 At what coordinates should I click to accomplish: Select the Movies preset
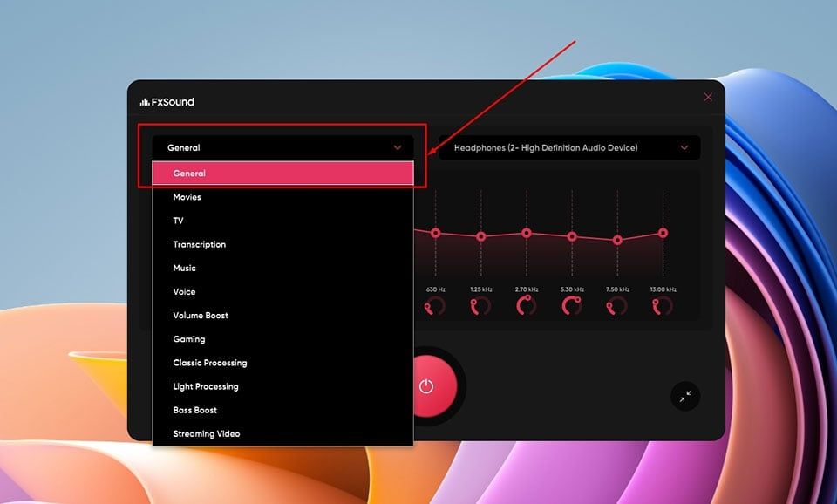(x=187, y=197)
